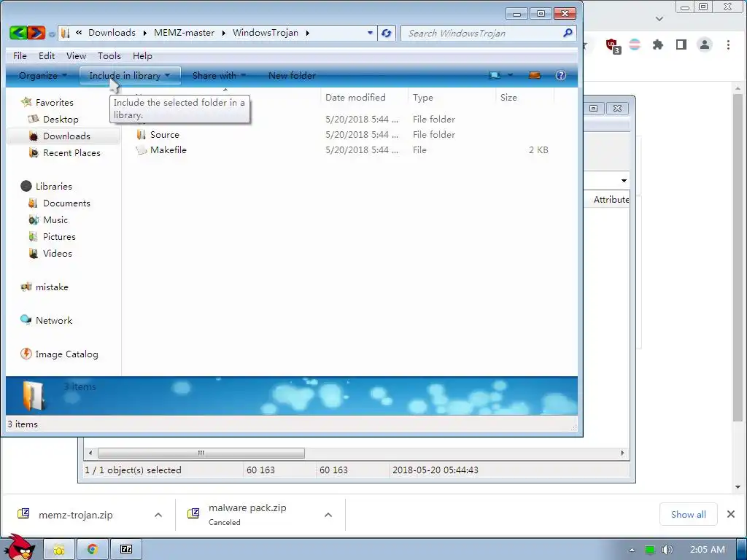Open the Help menu

click(x=142, y=56)
